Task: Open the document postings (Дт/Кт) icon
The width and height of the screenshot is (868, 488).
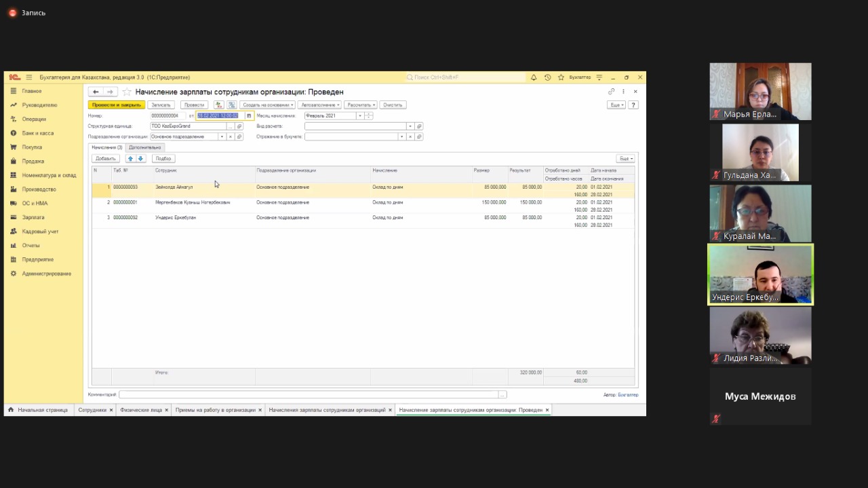Action: click(218, 105)
